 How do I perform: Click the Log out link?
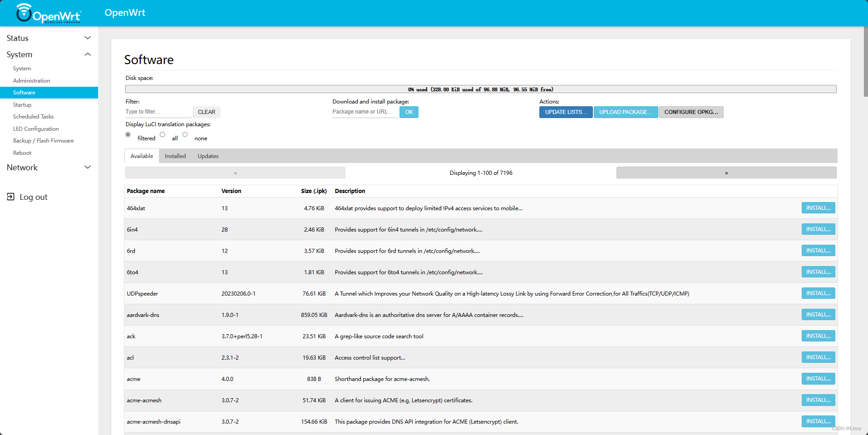click(34, 197)
